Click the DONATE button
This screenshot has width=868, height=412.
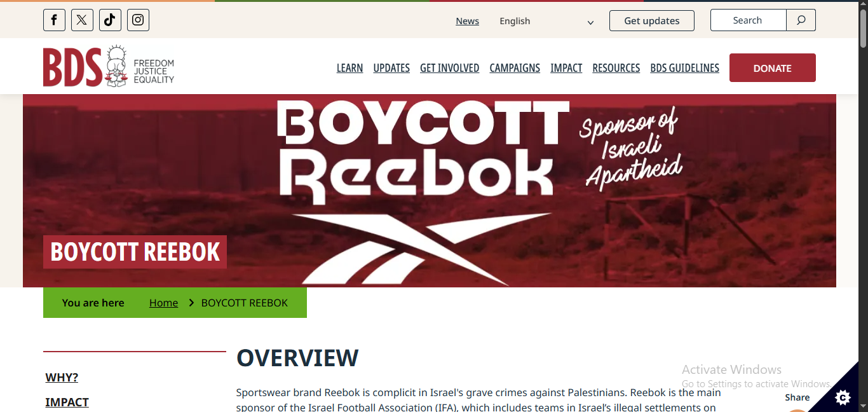[x=772, y=68]
